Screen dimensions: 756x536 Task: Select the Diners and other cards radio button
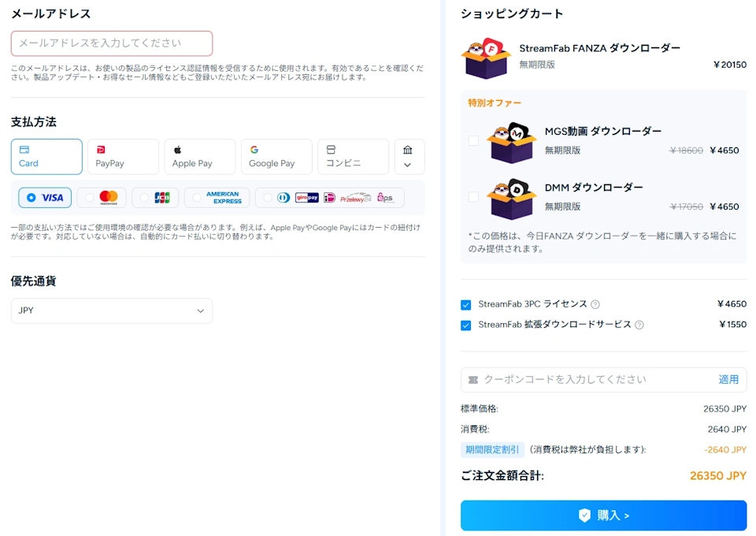pyautogui.click(x=268, y=198)
